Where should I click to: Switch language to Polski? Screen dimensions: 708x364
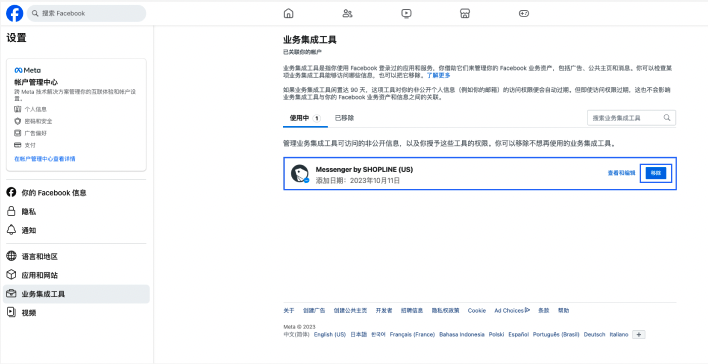(x=496, y=335)
